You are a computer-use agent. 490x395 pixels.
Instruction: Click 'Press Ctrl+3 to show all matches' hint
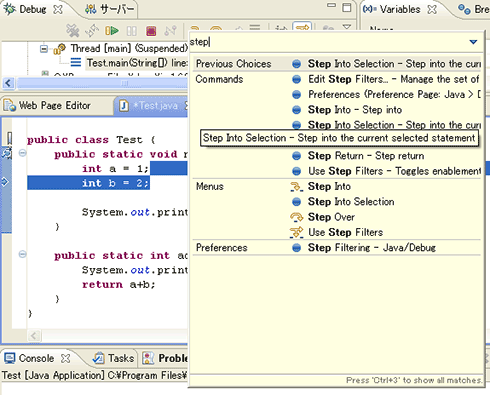coord(414,380)
